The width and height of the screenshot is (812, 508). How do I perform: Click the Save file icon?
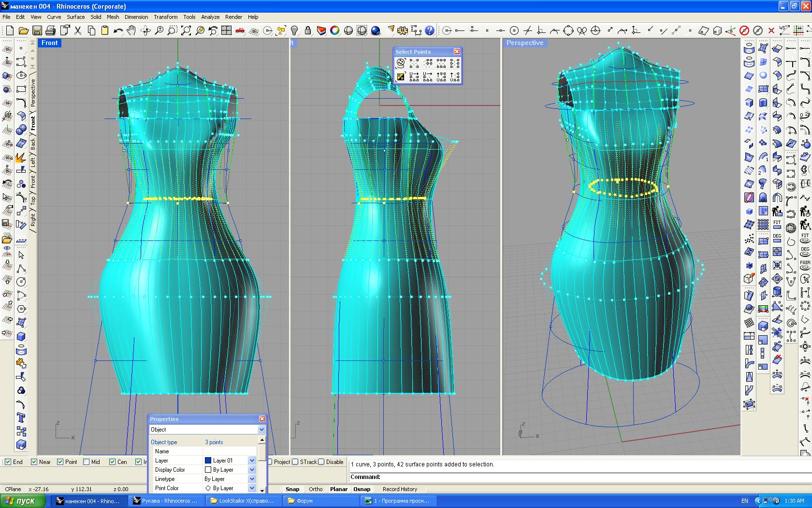pyautogui.click(x=37, y=30)
